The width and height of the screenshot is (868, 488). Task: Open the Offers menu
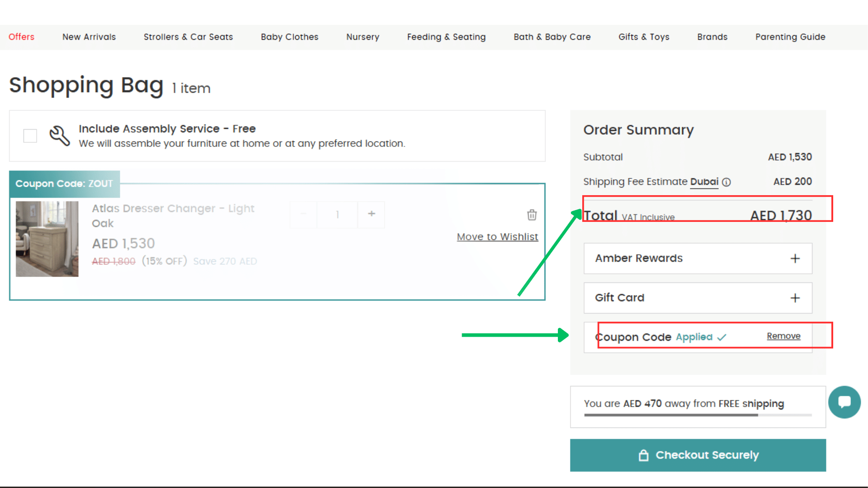click(21, 37)
